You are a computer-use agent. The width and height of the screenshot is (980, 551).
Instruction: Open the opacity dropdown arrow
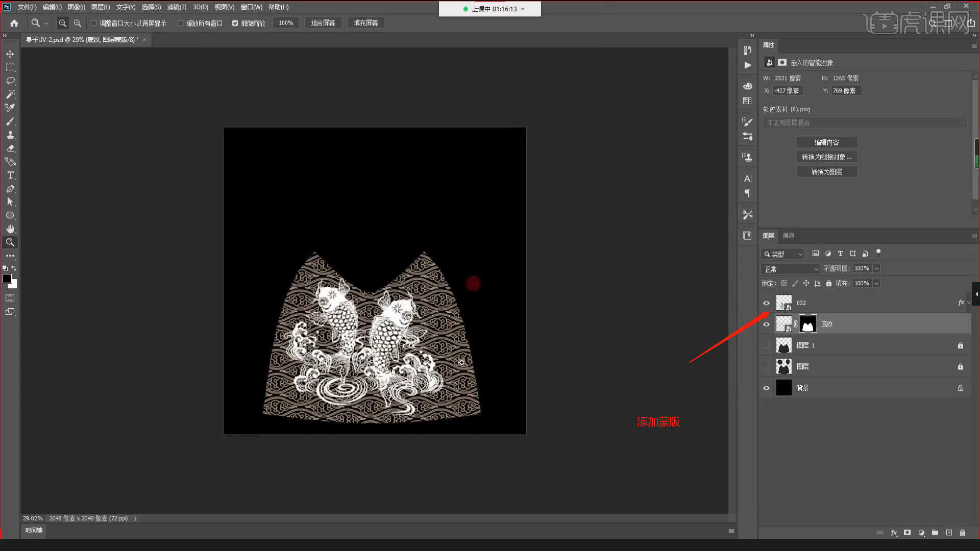point(876,268)
